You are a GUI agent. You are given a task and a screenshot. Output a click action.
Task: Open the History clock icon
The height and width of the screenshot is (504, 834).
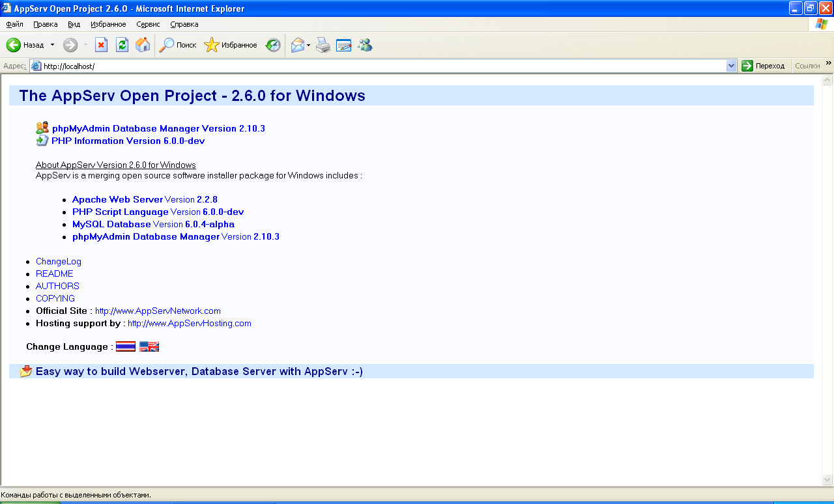coord(273,45)
